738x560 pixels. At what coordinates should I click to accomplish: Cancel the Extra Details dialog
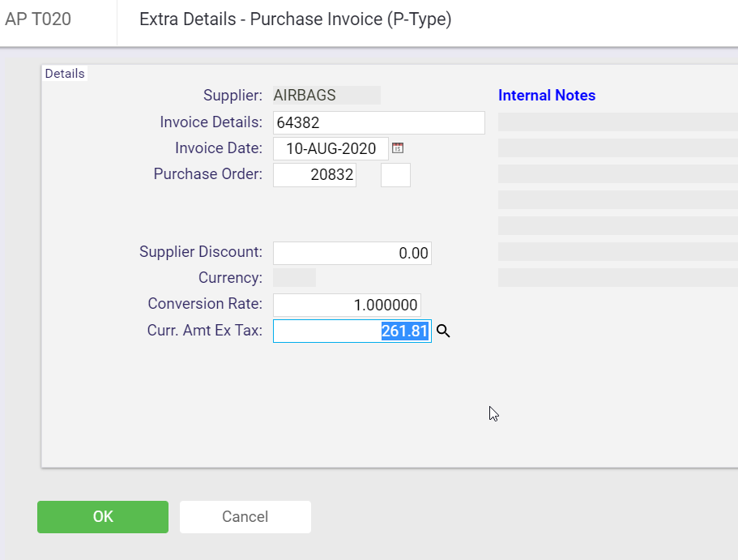pos(245,517)
